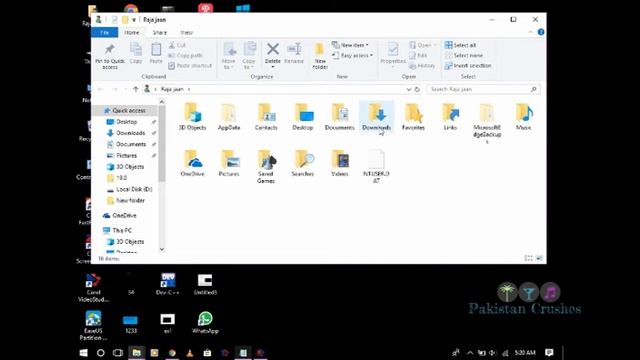This screenshot has width=640, height=360.
Task: Click Select all in ribbon
Action: (x=460, y=45)
